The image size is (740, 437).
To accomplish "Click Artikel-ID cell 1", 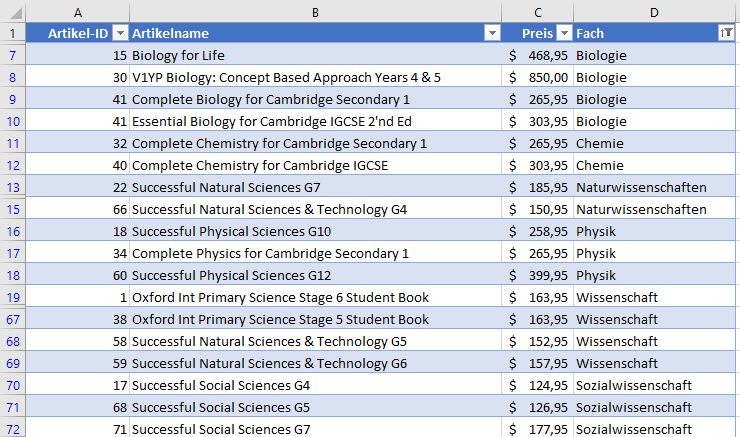I will coord(78,297).
